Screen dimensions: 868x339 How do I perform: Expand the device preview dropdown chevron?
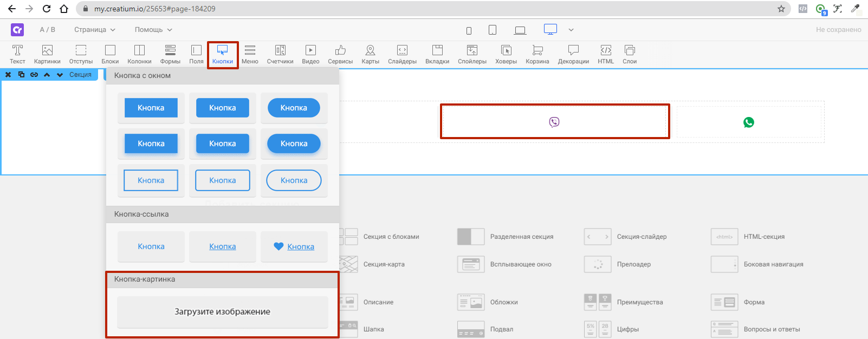(x=571, y=30)
